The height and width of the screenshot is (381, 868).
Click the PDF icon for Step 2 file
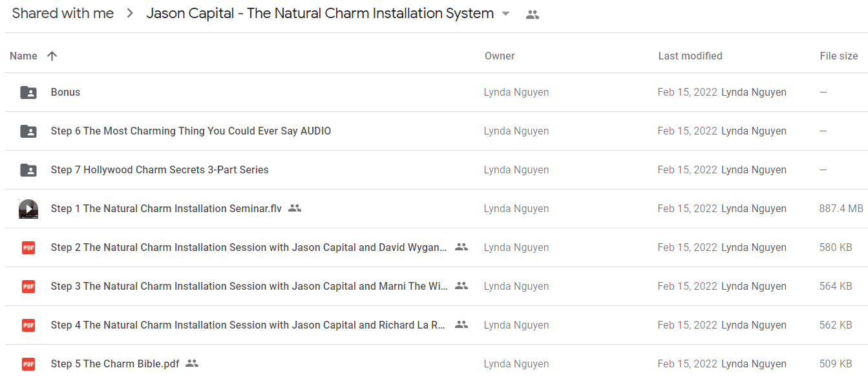click(x=28, y=248)
